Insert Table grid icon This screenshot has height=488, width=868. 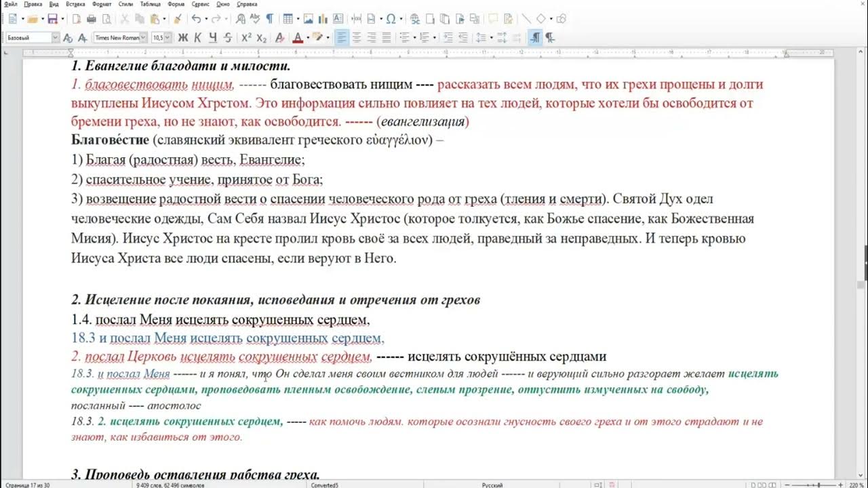(x=288, y=19)
